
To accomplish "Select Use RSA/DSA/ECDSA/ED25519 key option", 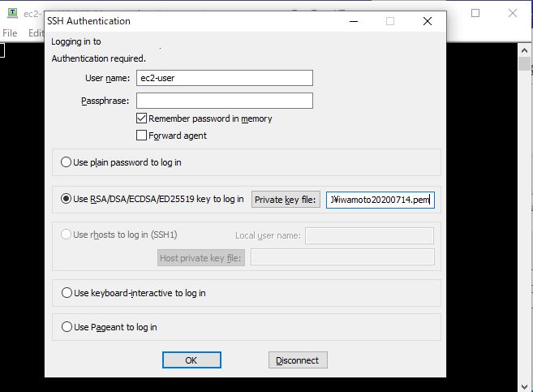I will click(x=67, y=199).
